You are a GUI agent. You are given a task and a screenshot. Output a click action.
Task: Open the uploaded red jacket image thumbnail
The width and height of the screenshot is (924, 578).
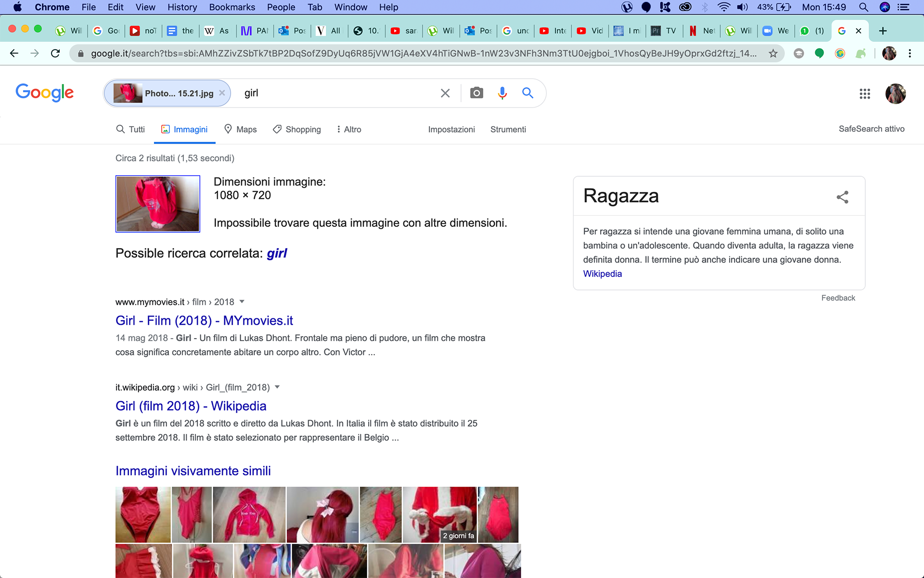coord(158,204)
